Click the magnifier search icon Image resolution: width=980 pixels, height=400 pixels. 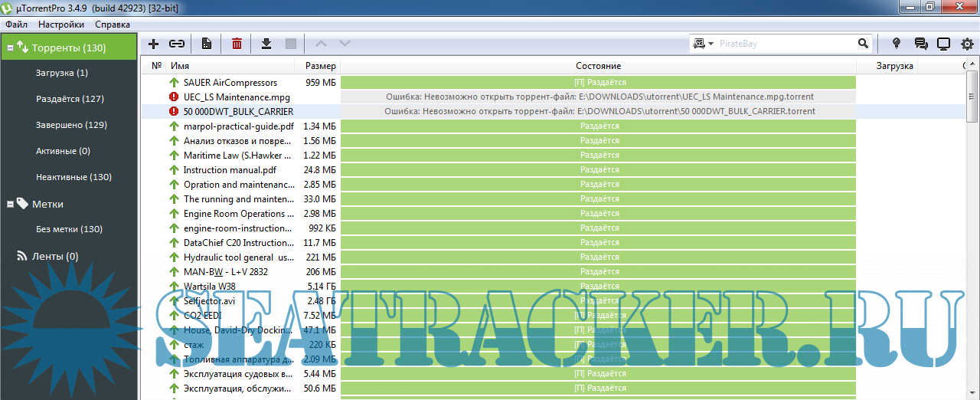(863, 44)
